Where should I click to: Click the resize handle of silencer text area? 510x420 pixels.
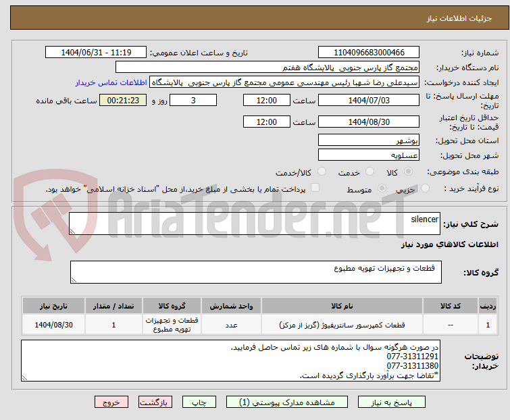point(72,232)
